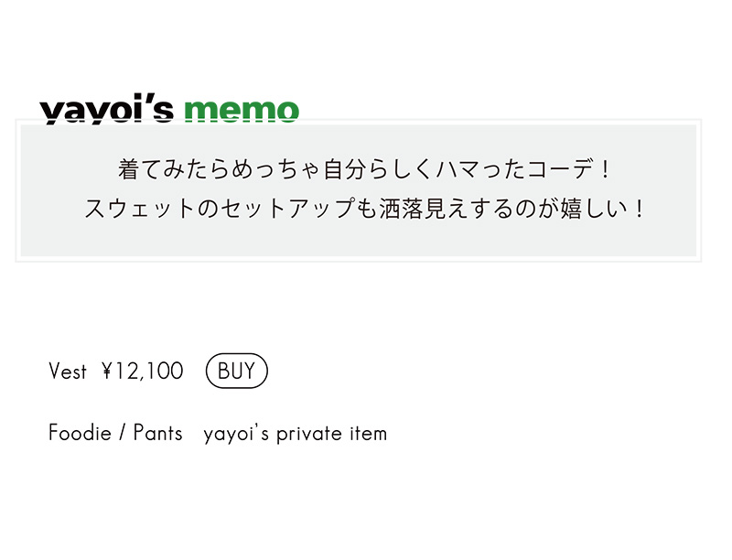The image size is (732, 560).
Task: Click the black "yayoi's" heading word
Action: pyautogui.click(x=106, y=111)
